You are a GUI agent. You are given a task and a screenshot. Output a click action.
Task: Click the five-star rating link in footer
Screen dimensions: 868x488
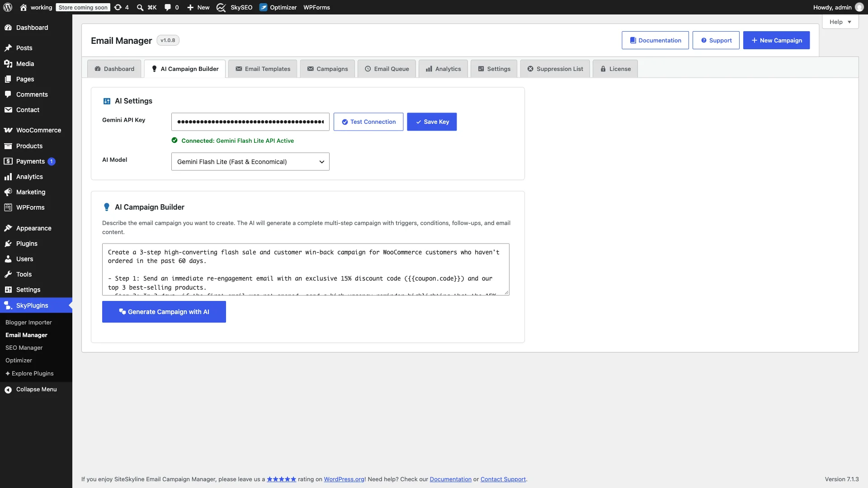tap(281, 479)
